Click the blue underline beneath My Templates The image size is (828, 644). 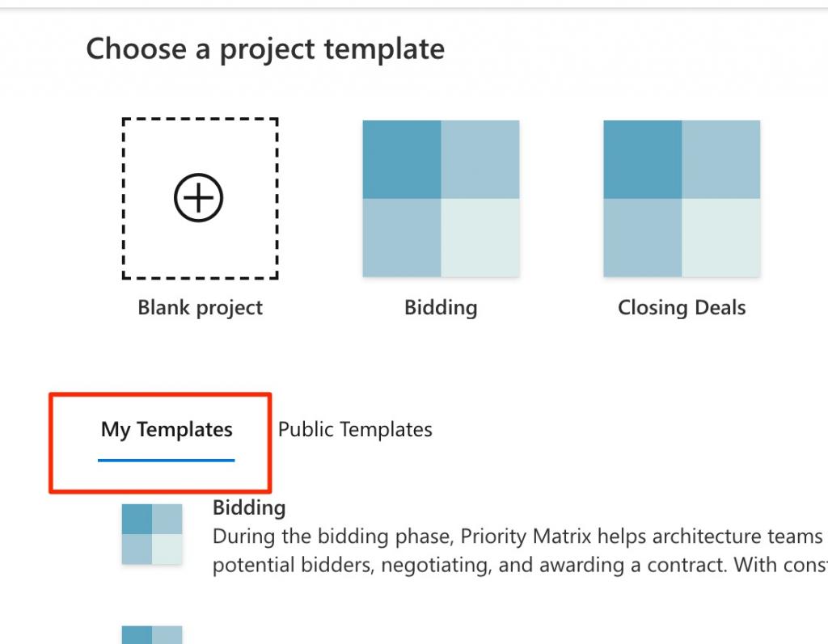point(166,459)
